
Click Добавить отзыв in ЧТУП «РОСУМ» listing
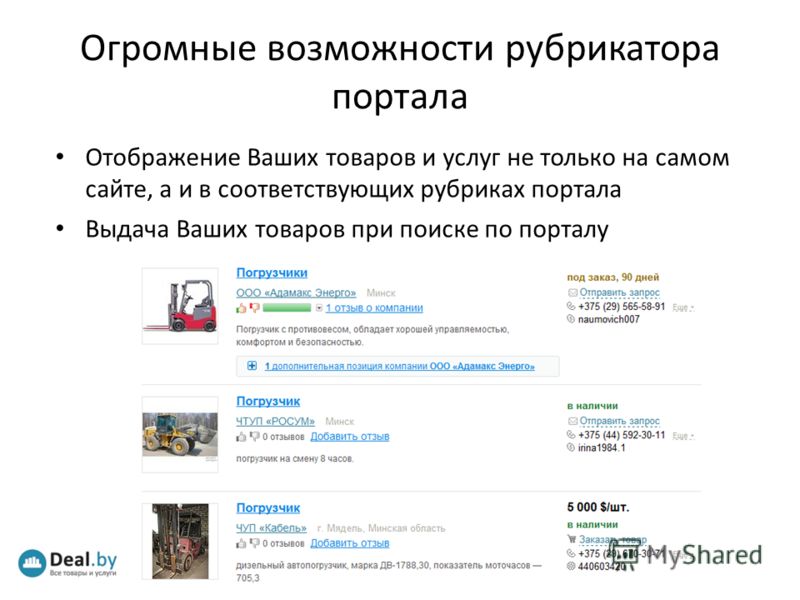(350, 437)
